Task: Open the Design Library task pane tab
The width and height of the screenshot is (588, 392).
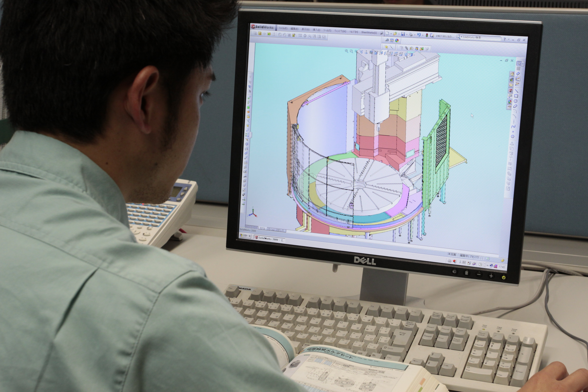Action: click(512, 79)
